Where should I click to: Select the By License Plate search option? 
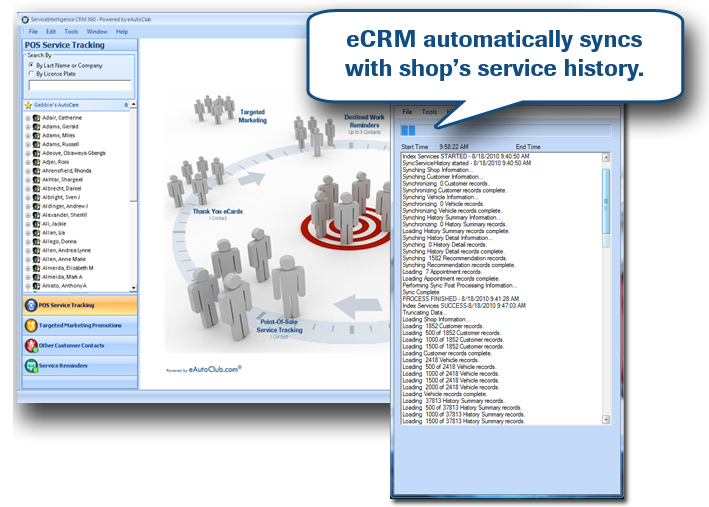coord(31,73)
